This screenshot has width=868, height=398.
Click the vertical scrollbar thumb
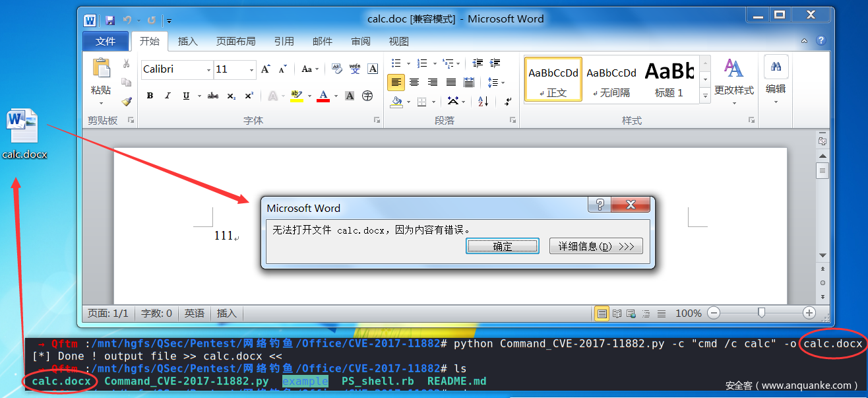[822, 170]
